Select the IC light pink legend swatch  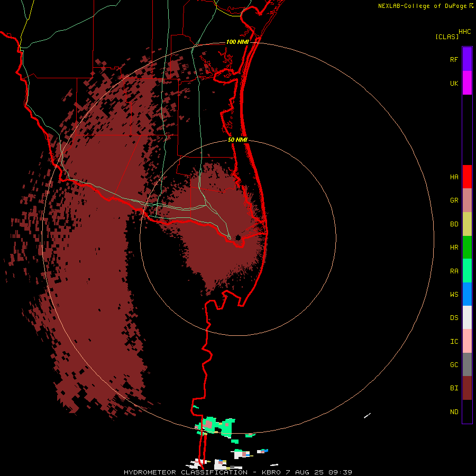coord(467,341)
